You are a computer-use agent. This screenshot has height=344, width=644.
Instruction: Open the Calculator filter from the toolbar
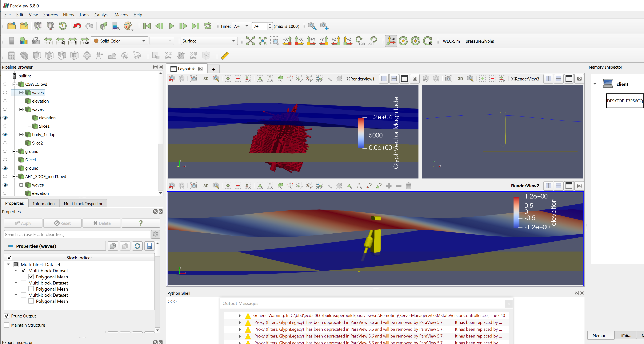pyautogui.click(x=11, y=55)
